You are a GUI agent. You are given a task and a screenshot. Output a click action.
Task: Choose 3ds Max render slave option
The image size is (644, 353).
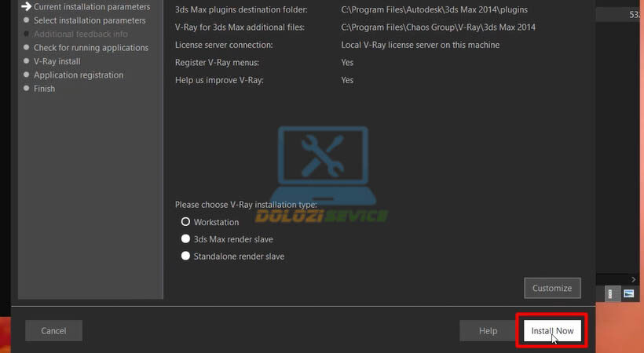click(x=186, y=239)
